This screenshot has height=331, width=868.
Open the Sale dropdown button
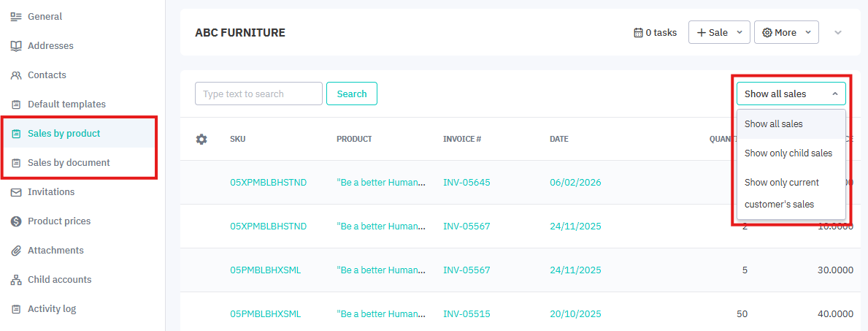tap(718, 32)
